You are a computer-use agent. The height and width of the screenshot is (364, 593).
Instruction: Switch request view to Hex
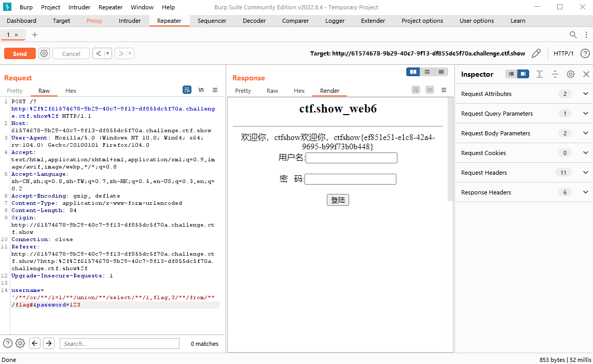(x=71, y=91)
